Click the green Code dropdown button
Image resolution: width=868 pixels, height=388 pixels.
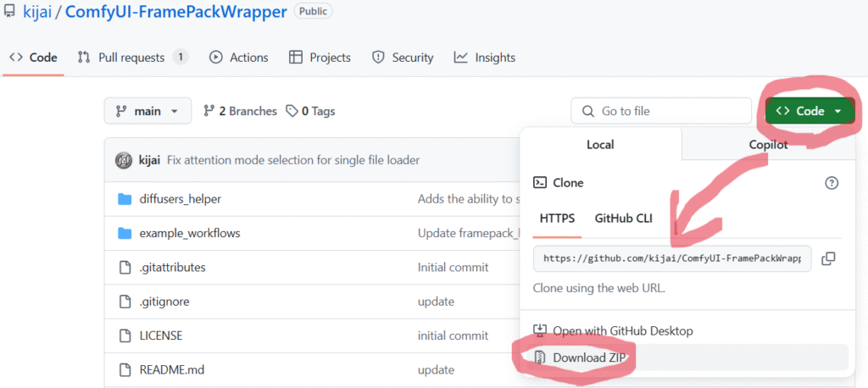pos(810,111)
